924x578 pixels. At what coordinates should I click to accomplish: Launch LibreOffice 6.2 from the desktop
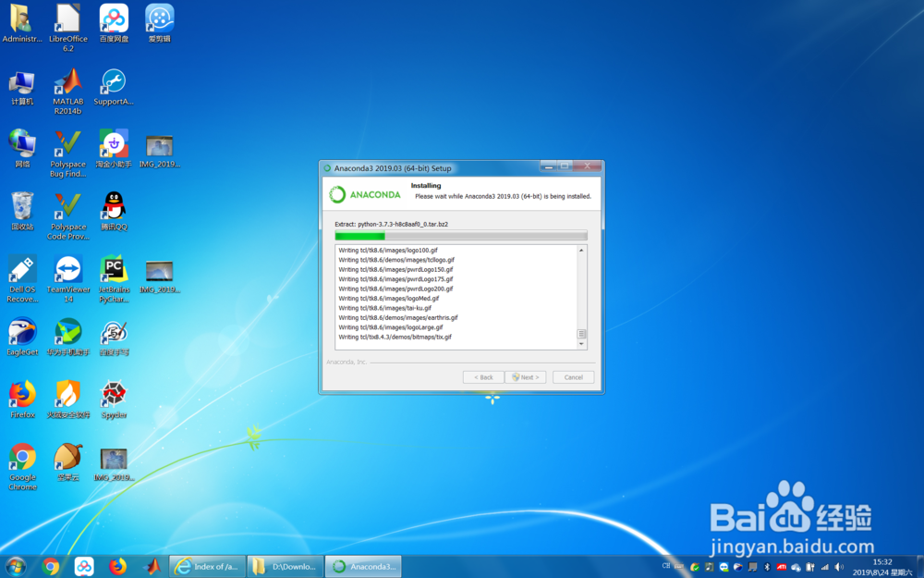click(x=67, y=28)
